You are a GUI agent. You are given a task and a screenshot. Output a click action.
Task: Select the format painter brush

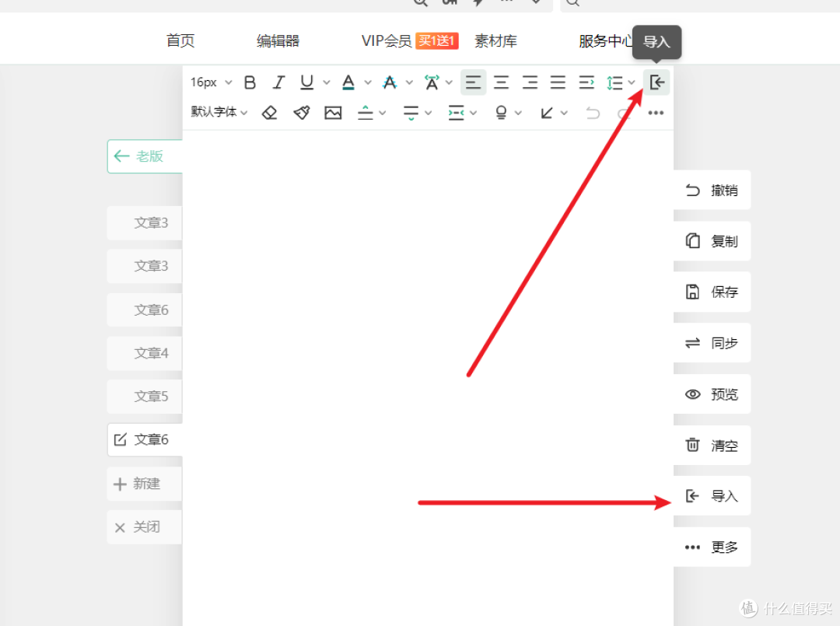302,113
